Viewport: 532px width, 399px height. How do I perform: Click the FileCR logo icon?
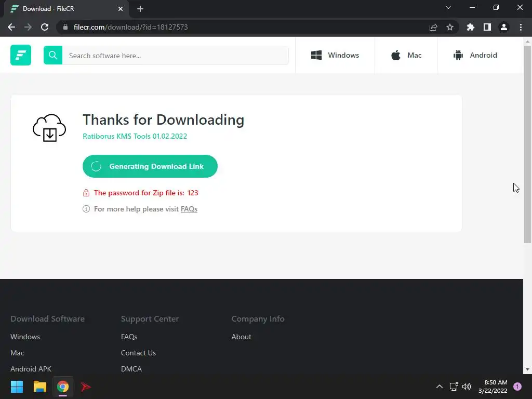pyautogui.click(x=21, y=55)
